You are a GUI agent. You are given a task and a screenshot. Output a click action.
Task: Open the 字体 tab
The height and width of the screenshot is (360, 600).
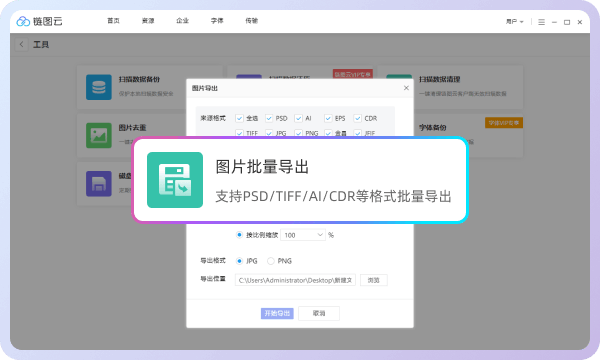[x=217, y=21]
